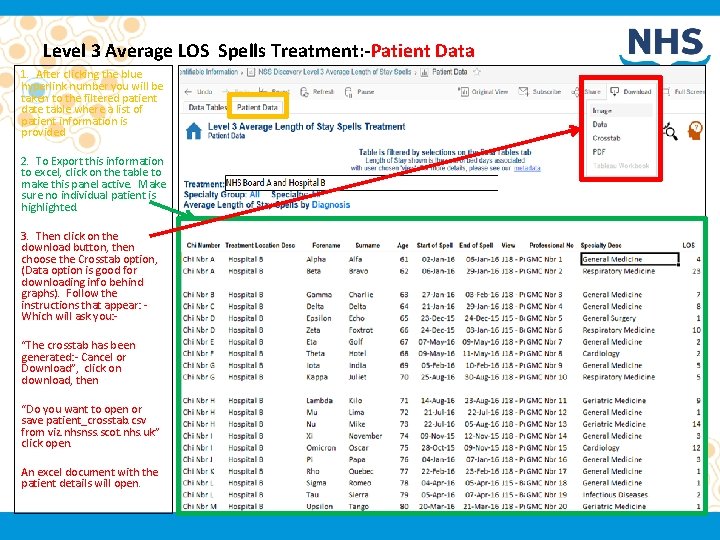Select the Patient Data tab
Screen dimensions: 720x540
tap(257, 107)
